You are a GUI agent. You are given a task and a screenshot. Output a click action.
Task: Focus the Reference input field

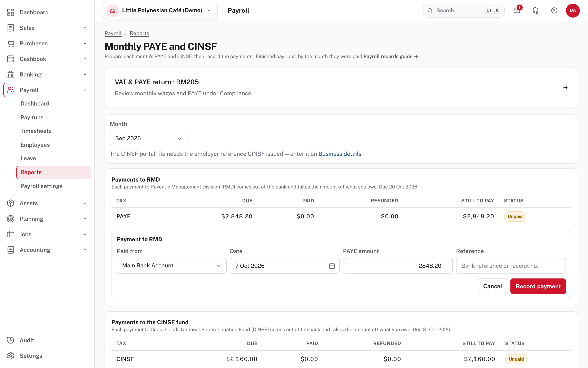511,266
